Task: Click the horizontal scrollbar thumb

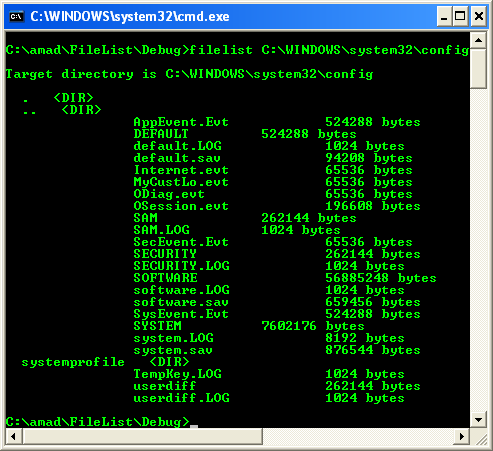Action: 143,436
